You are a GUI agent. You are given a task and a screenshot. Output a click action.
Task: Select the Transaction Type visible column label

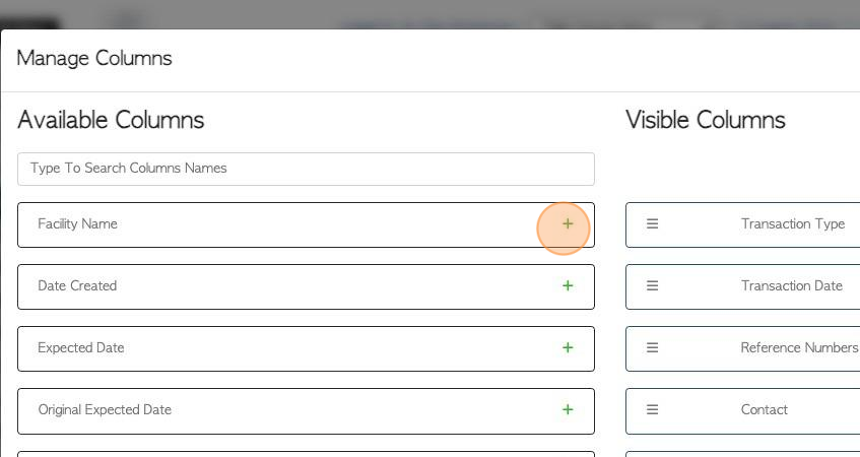pos(793,224)
